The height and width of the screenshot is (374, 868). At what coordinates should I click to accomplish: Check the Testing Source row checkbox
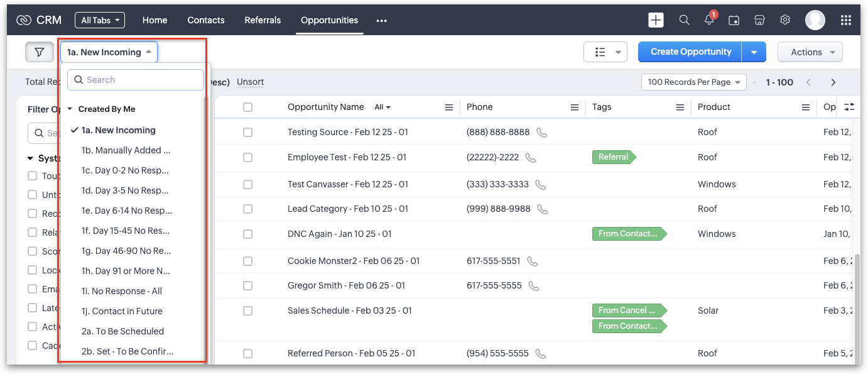247,133
